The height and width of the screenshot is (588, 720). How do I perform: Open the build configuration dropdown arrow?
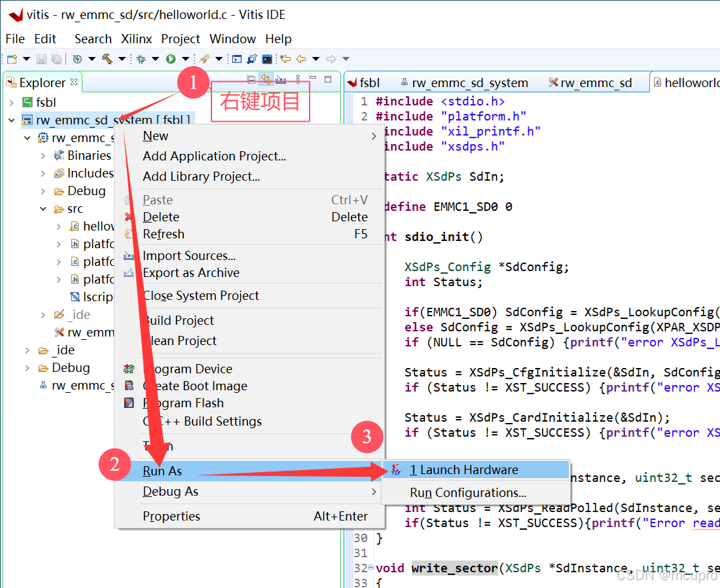[92, 59]
